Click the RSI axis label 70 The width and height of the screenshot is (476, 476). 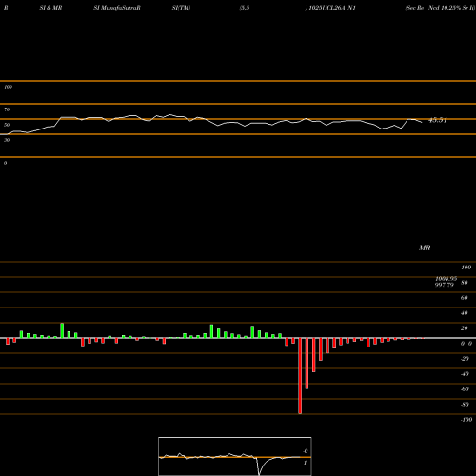tap(7, 109)
